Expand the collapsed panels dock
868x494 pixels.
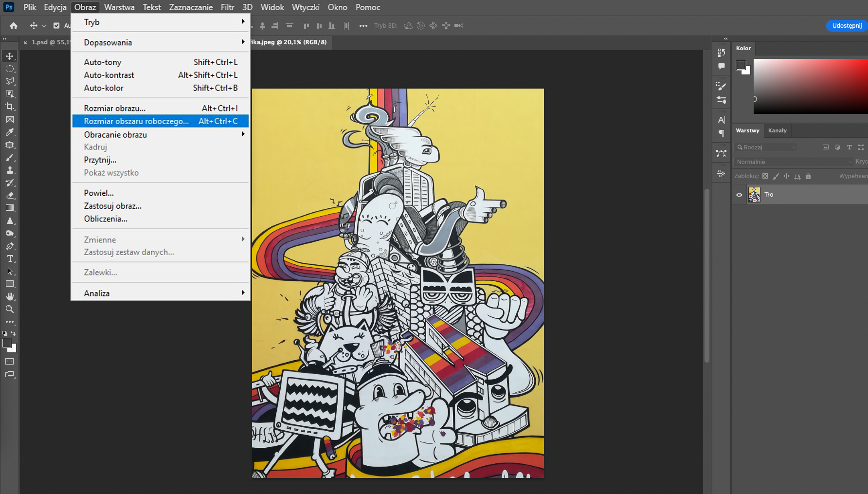[x=726, y=38]
